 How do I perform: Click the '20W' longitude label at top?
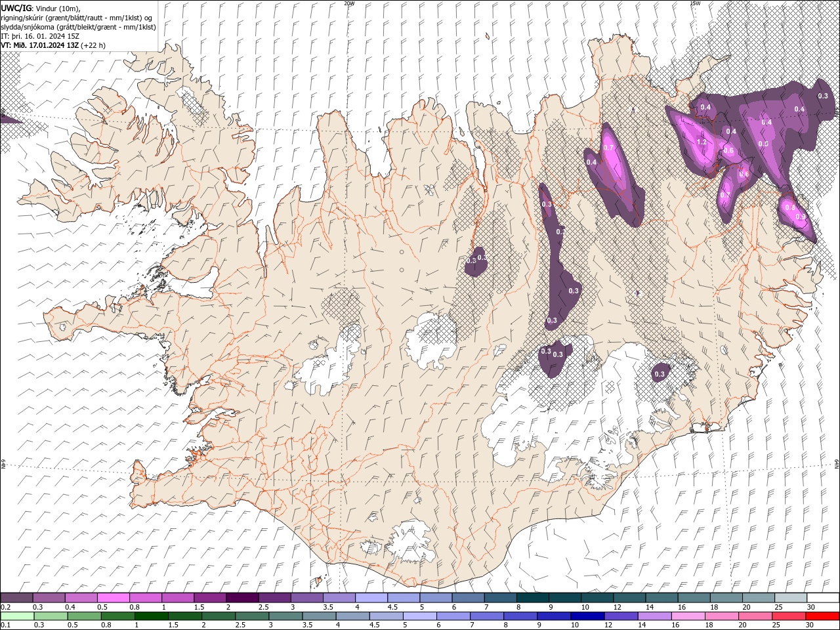(x=349, y=3)
